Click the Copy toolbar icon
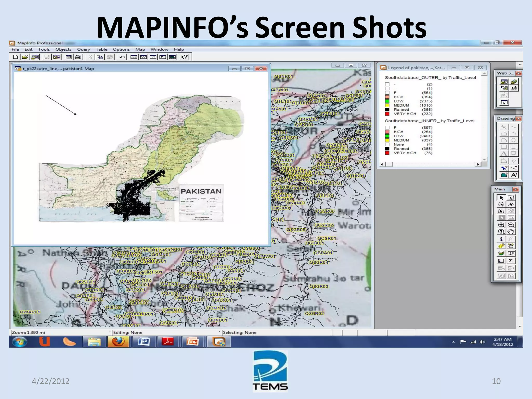The width and height of the screenshot is (532, 399). (x=100, y=57)
